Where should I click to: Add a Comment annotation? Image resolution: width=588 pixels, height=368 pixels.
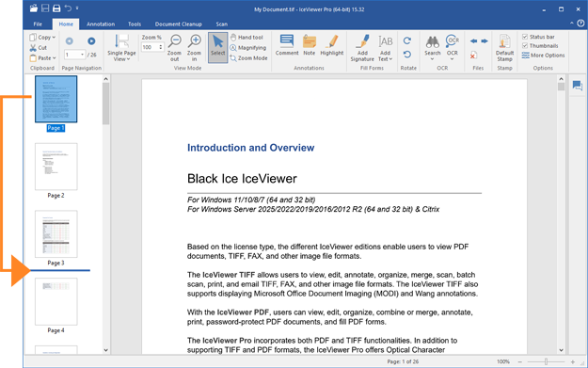pos(287,45)
